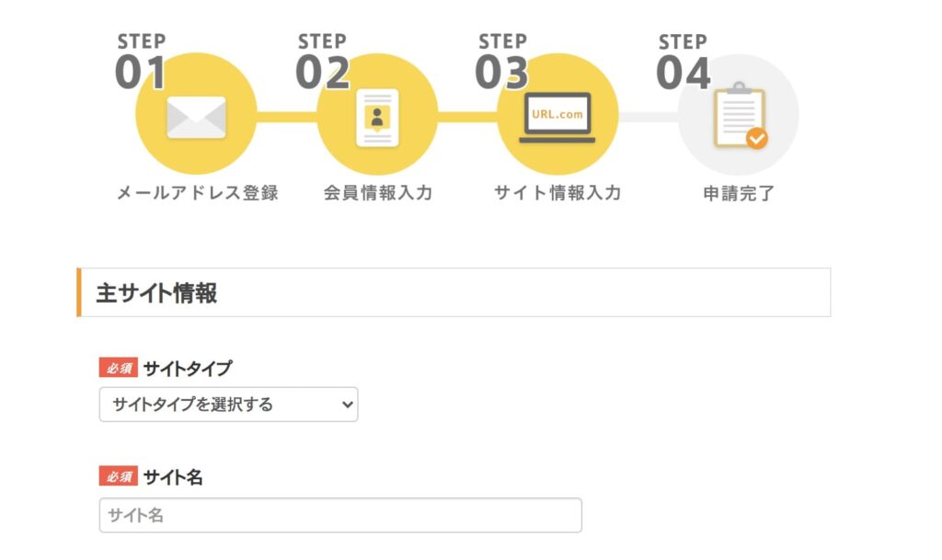
Task: Click the orange checkmark badge on clipboard
Action: point(757,139)
